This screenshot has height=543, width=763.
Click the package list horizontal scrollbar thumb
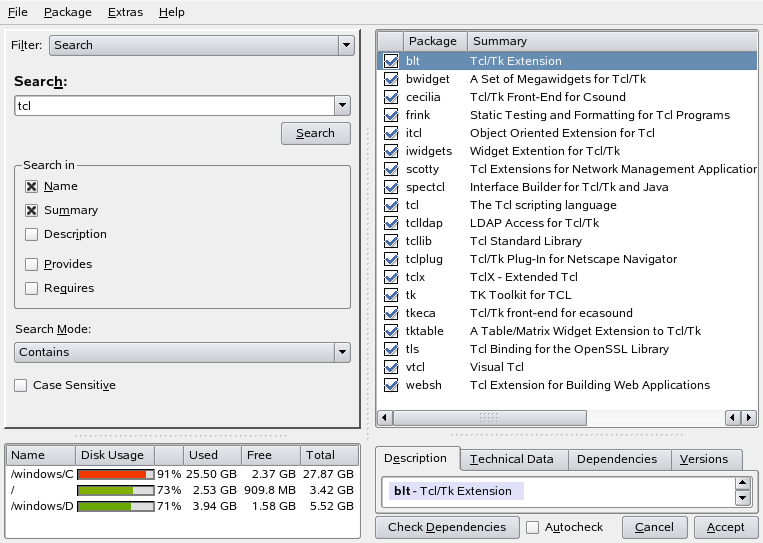click(490, 417)
